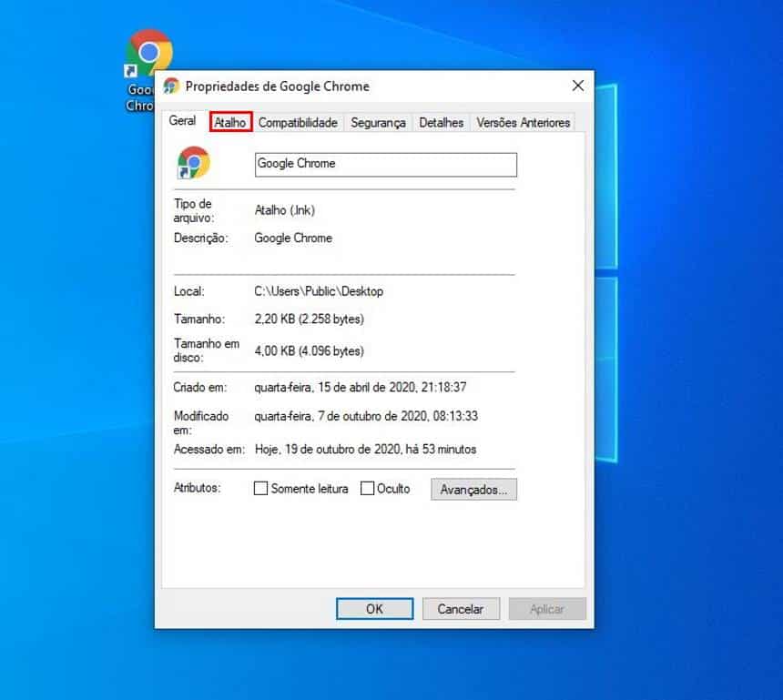Open the Versões Anteriores tab
The width and height of the screenshot is (783, 700).
click(x=523, y=122)
